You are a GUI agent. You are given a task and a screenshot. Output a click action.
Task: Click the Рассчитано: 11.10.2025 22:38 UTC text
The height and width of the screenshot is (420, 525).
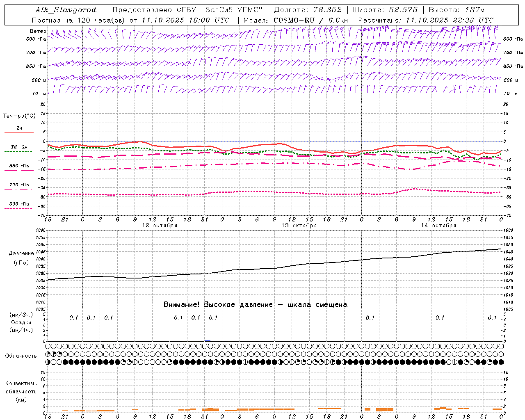point(426,20)
